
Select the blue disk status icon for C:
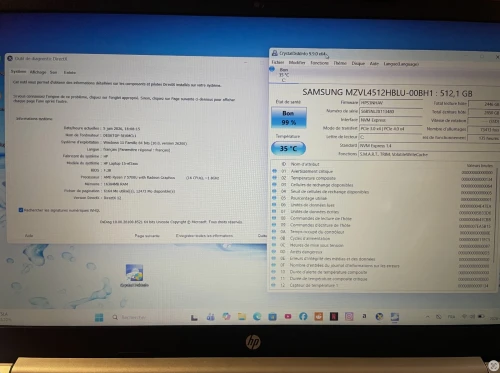pyautogui.click(x=272, y=69)
